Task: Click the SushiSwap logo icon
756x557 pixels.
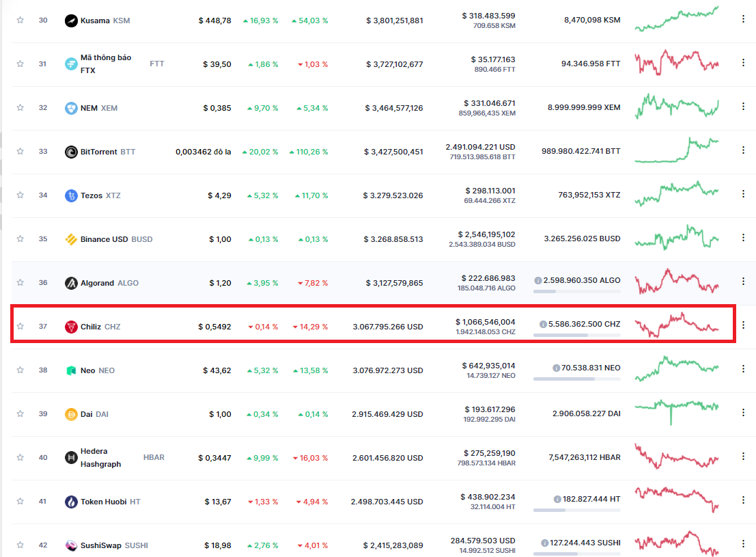Action: click(71, 545)
